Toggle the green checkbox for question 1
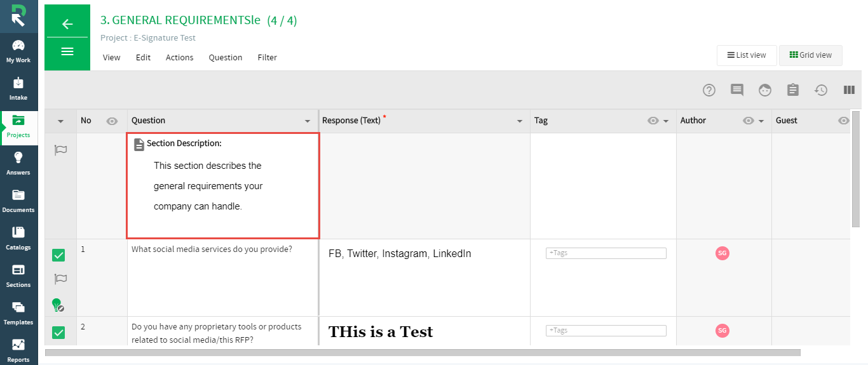 (x=58, y=255)
